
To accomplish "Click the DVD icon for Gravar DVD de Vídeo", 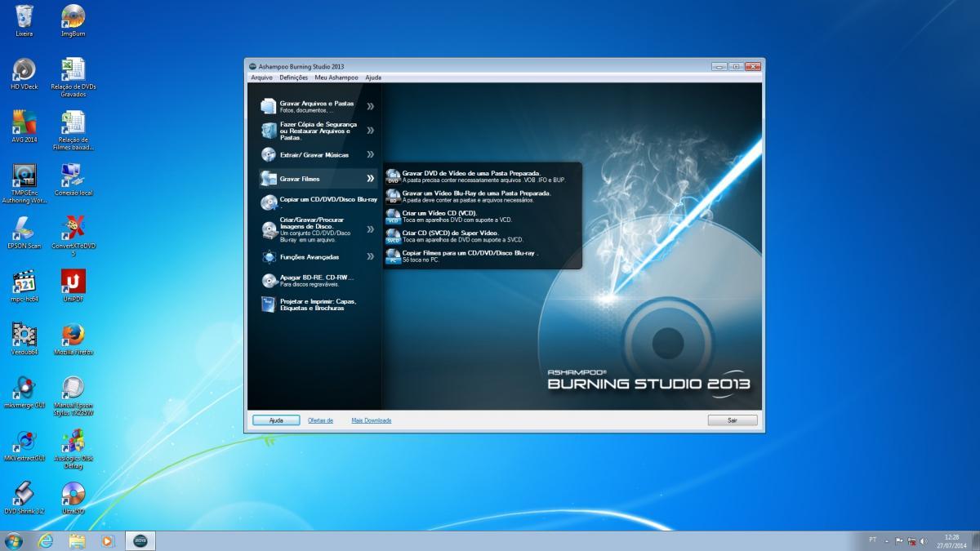I will [393, 176].
